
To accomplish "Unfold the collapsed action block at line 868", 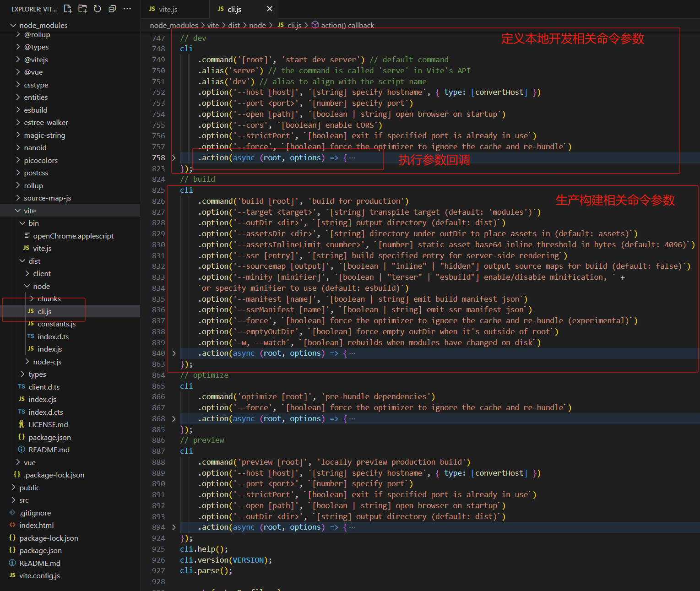I will point(174,419).
